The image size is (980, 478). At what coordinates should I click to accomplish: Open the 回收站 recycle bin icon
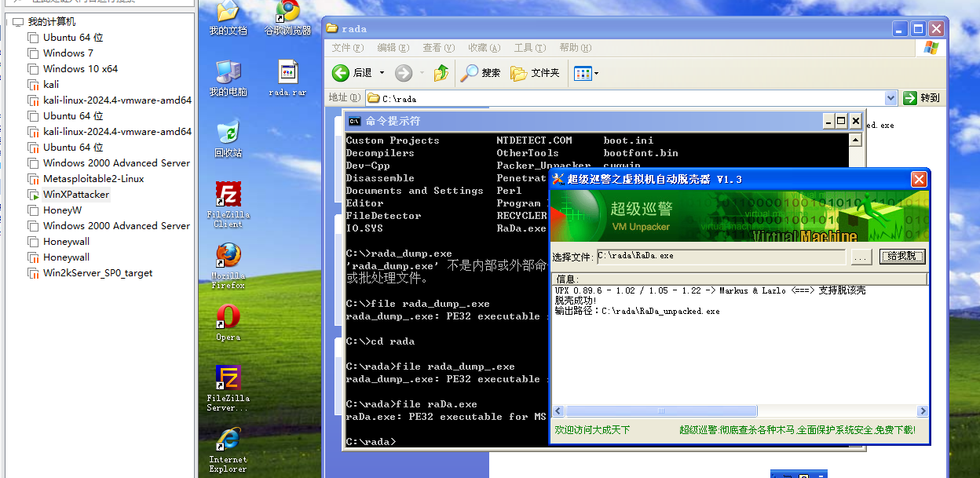[x=228, y=139]
